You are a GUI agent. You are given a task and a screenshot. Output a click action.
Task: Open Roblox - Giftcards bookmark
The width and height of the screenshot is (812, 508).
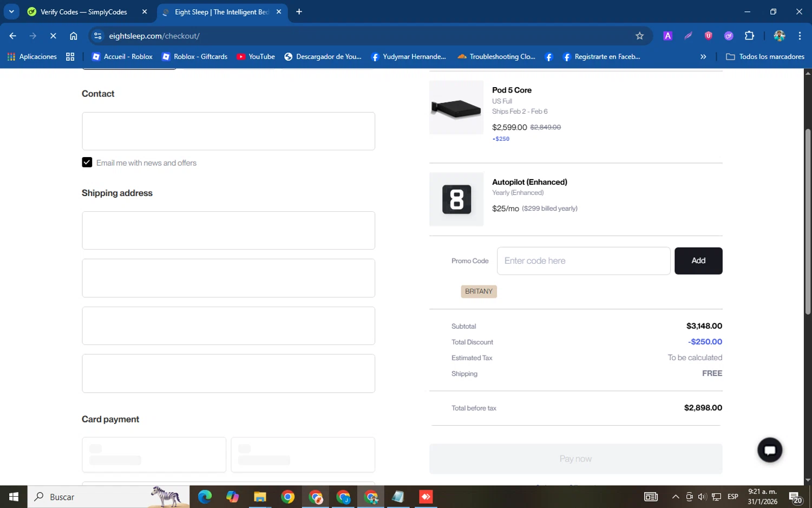point(195,56)
